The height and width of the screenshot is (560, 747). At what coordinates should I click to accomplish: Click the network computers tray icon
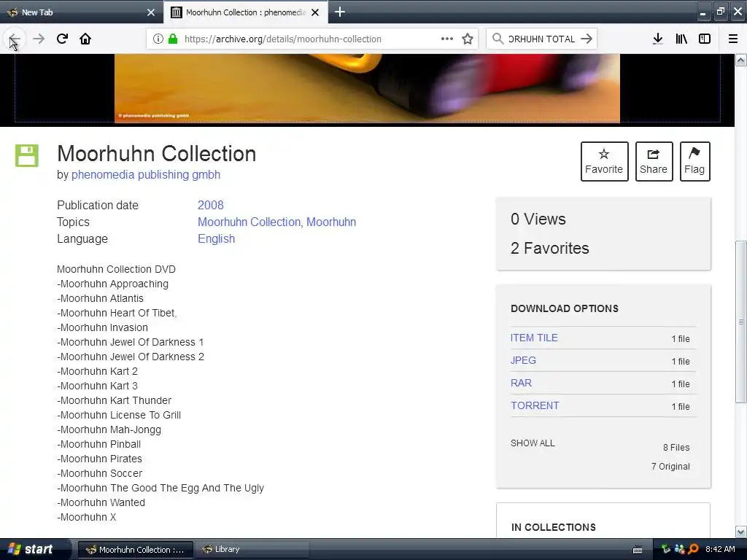tap(679, 549)
